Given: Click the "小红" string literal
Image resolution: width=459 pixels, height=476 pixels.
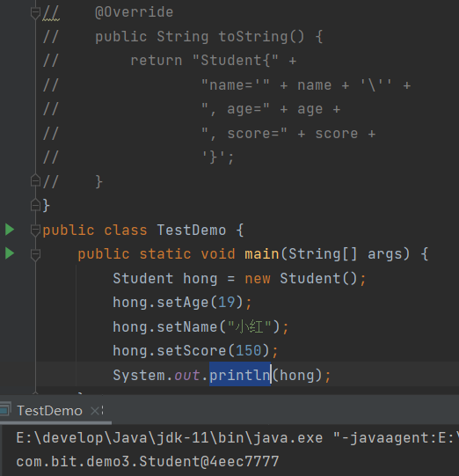Looking at the screenshot, I should pyautogui.click(x=249, y=327).
